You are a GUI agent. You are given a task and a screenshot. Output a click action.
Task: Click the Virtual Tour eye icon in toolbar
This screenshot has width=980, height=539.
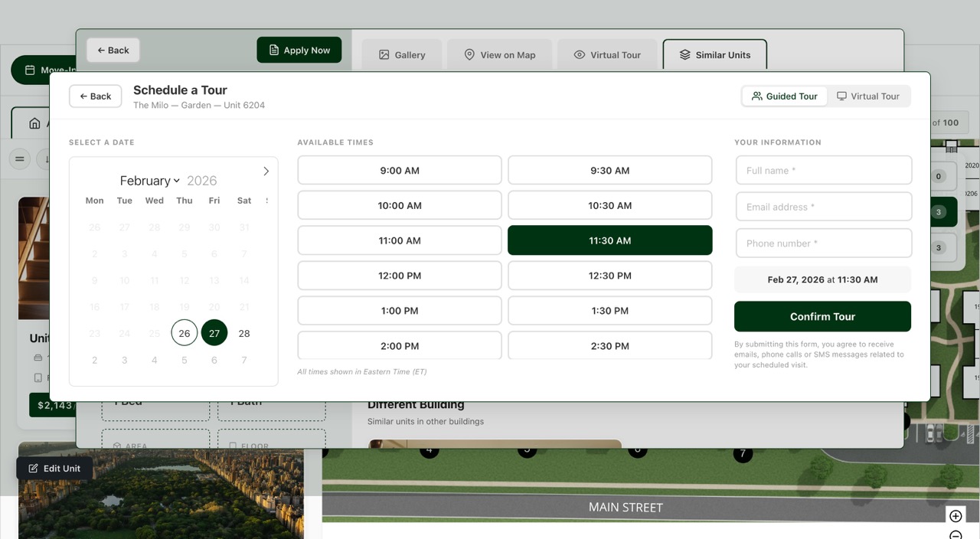[580, 54]
